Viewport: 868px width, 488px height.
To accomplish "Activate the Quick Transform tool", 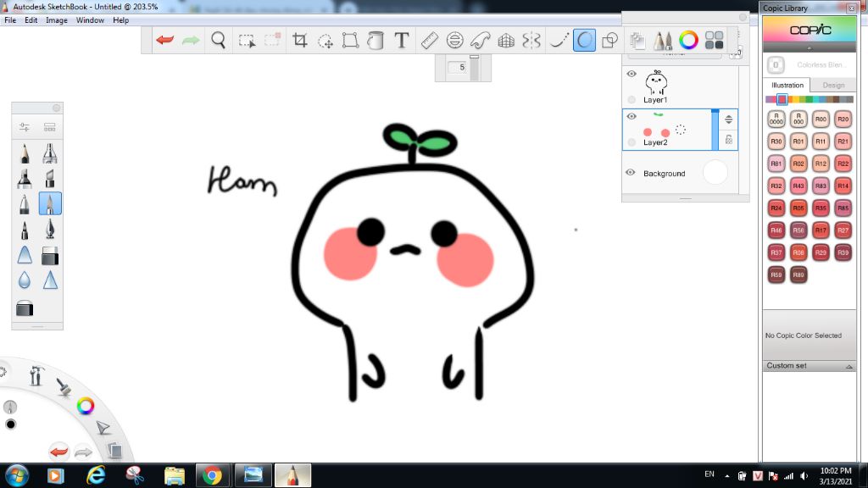I will point(325,41).
